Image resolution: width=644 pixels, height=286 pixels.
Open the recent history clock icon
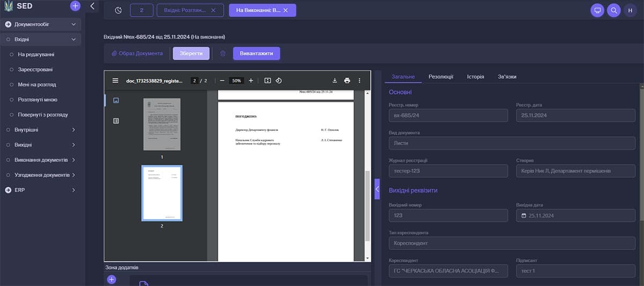pos(119,10)
